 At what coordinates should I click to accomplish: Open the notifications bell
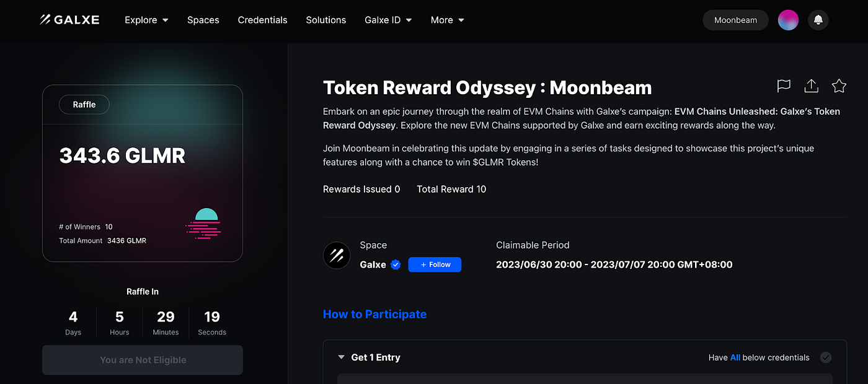(818, 20)
